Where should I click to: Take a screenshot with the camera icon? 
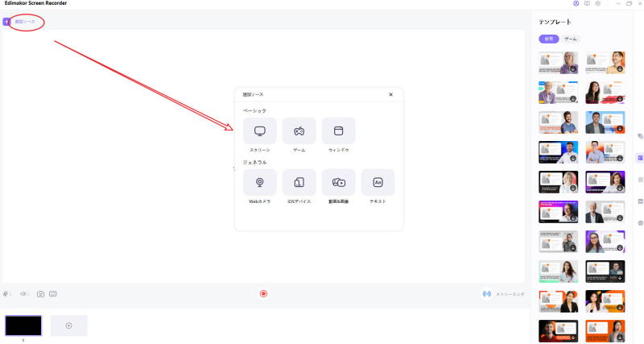tap(40, 294)
